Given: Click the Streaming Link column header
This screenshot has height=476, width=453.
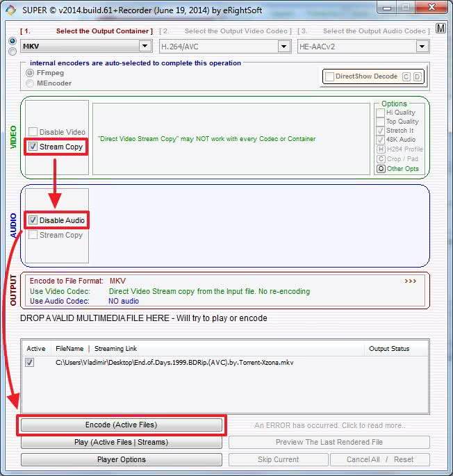Looking at the screenshot, I should tap(115, 349).
